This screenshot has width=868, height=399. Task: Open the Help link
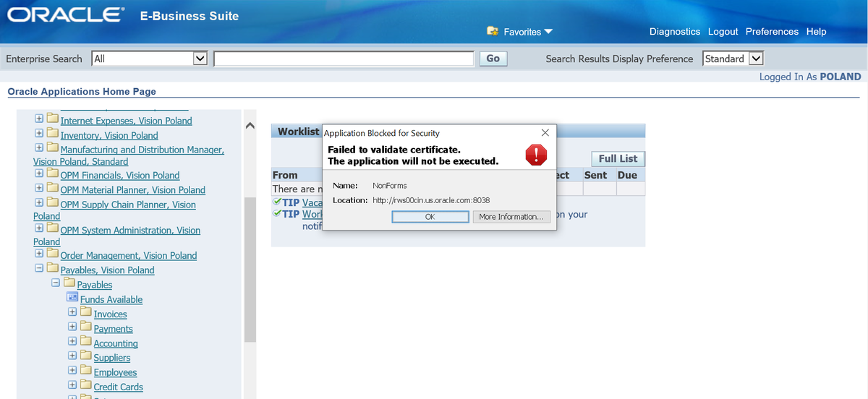pos(816,32)
